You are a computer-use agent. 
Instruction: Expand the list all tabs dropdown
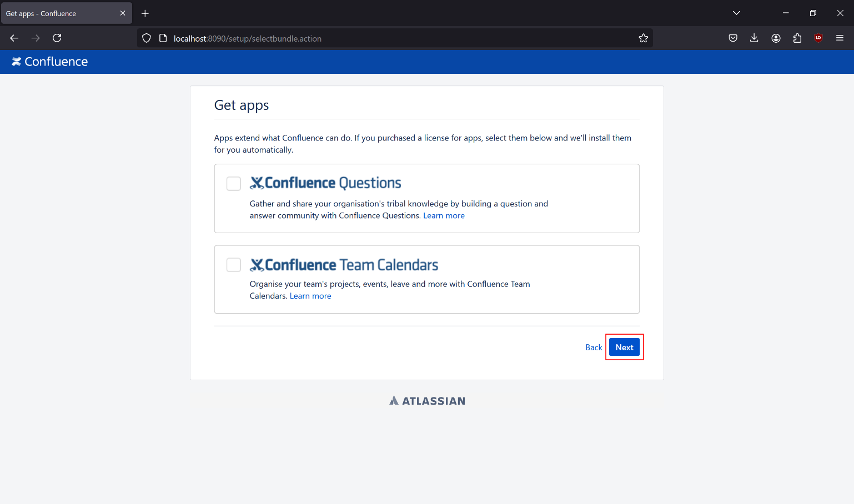[x=736, y=13]
